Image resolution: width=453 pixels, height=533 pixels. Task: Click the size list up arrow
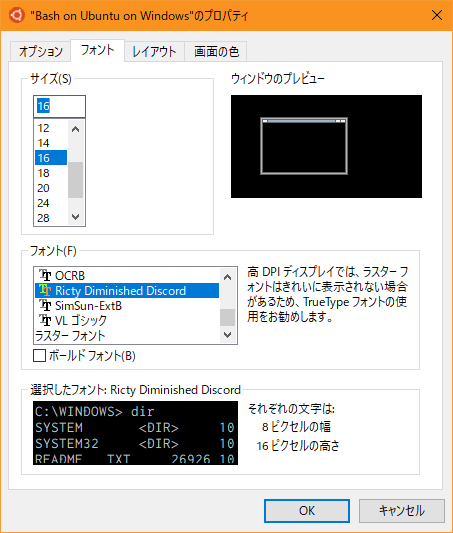click(x=76, y=129)
